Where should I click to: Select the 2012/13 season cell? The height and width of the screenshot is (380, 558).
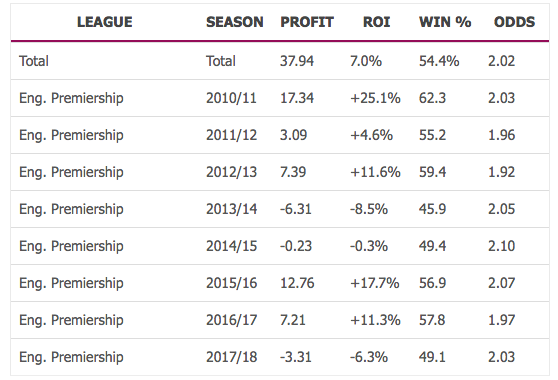tap(231, 172)
